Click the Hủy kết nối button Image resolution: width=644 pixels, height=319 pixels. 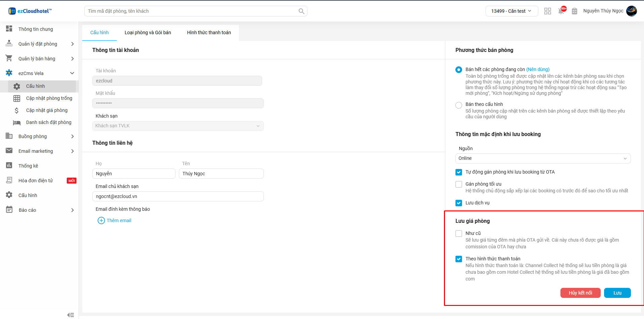[580, 293]
